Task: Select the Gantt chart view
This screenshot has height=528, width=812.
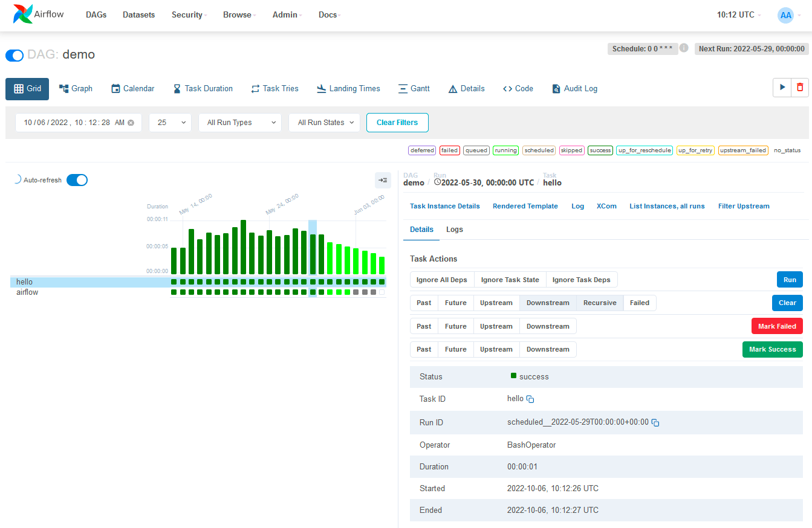Action: pyautogui.click(x=414, y=88)
